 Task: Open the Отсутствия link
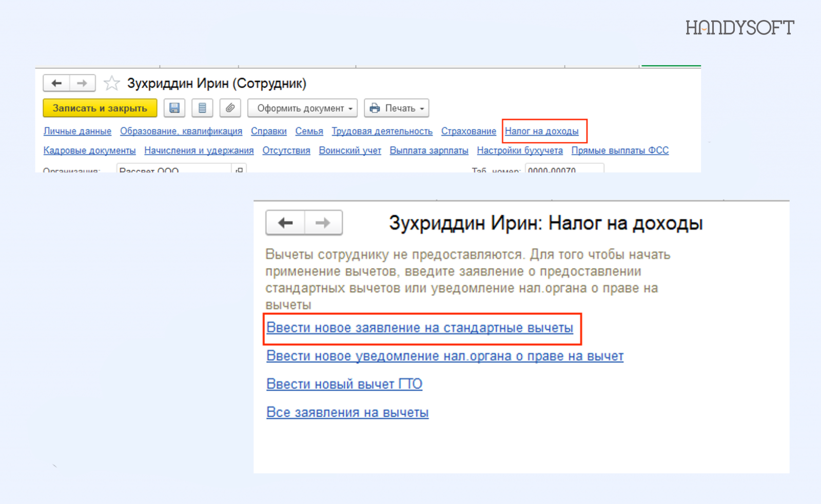click(x=286, y=151)
